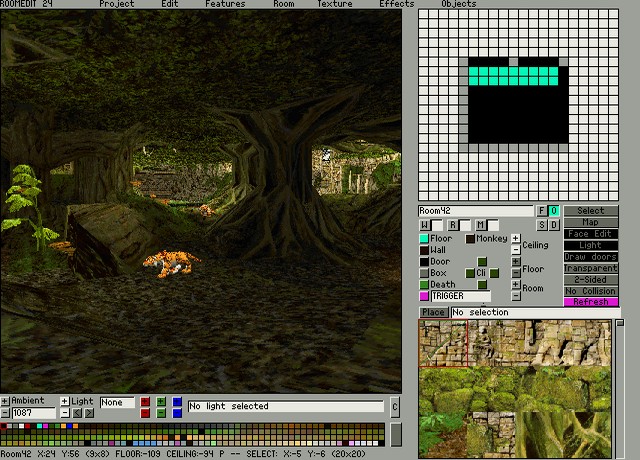Select the Monkey swing type square
Screen dimensions: 640x460
coord(470,239)
